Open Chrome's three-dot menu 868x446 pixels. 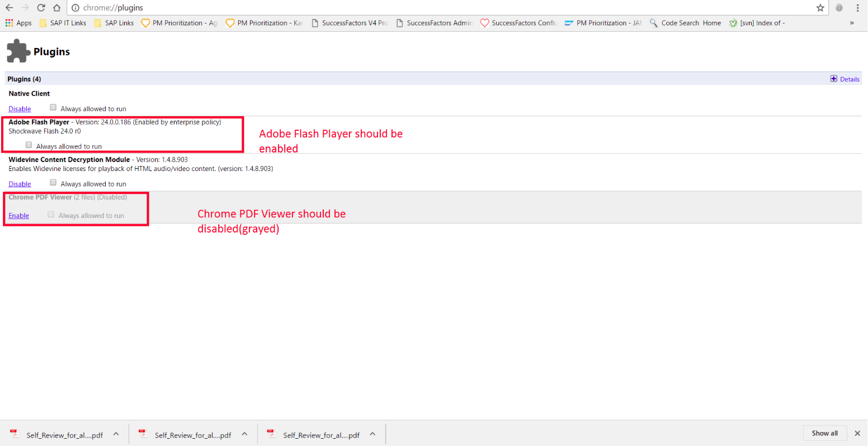click(x=857, y=8)
